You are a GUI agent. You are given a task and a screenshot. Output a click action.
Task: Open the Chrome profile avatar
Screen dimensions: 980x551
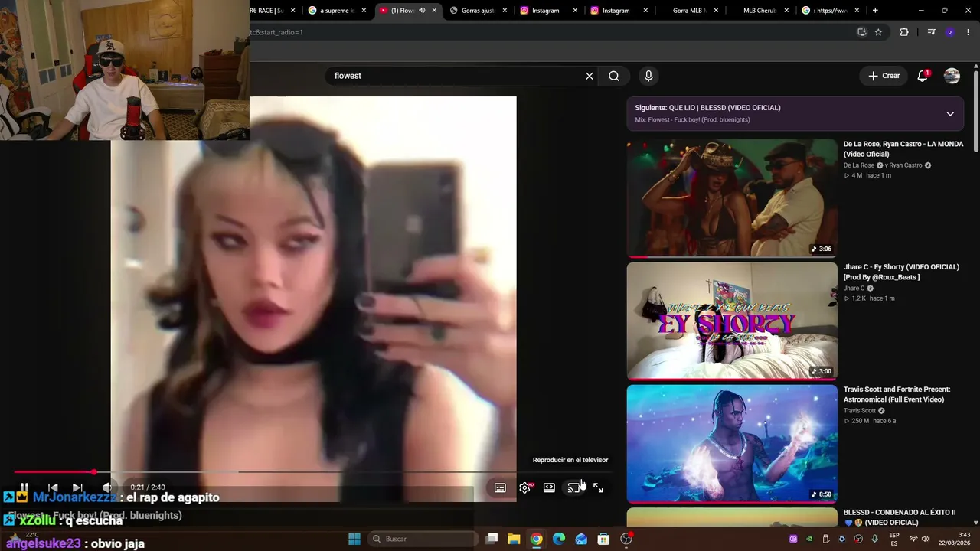950,32
